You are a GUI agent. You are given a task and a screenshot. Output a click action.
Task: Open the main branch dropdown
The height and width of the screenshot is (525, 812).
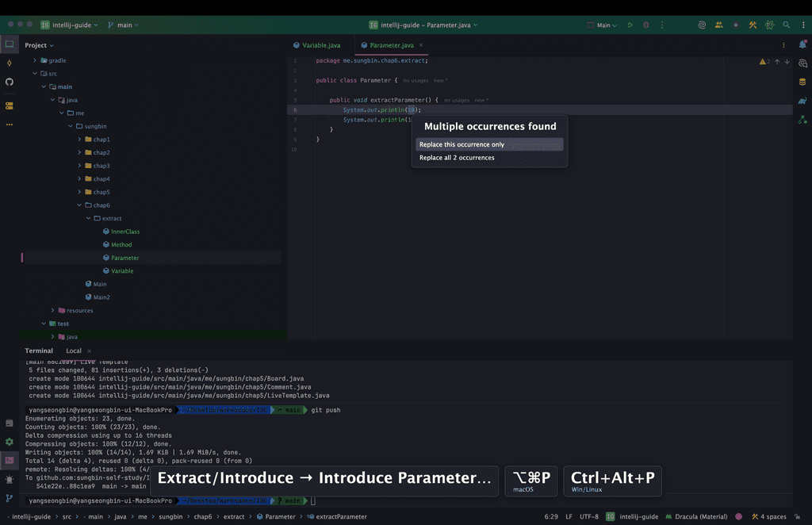[123, 25]
